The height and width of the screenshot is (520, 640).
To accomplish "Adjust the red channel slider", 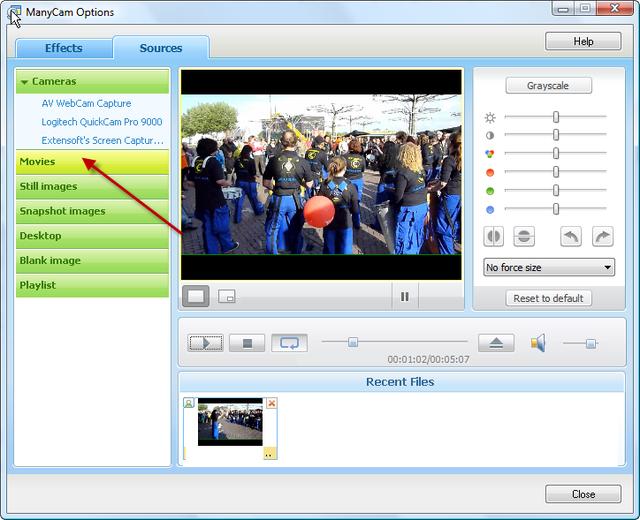I will click(x=556, y=172).
